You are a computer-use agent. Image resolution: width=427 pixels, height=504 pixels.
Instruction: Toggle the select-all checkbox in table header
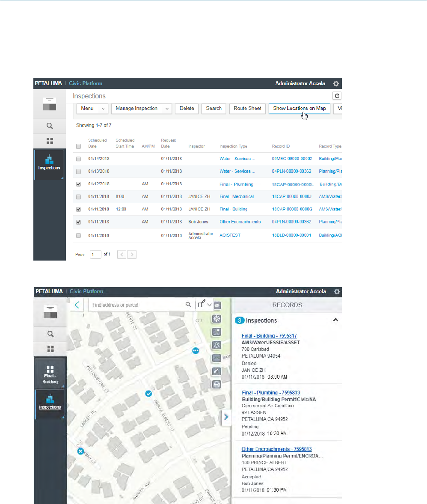[78, 146]
